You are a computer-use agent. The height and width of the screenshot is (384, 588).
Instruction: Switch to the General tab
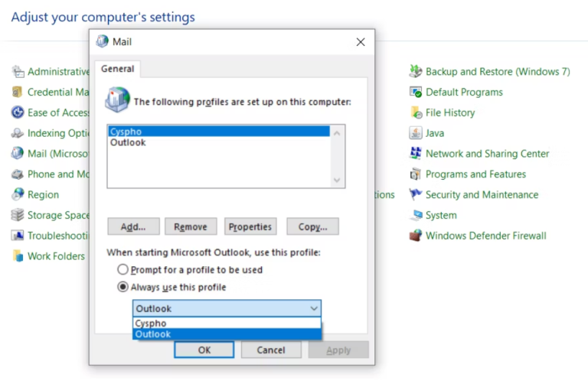click(x=117, y=69)
